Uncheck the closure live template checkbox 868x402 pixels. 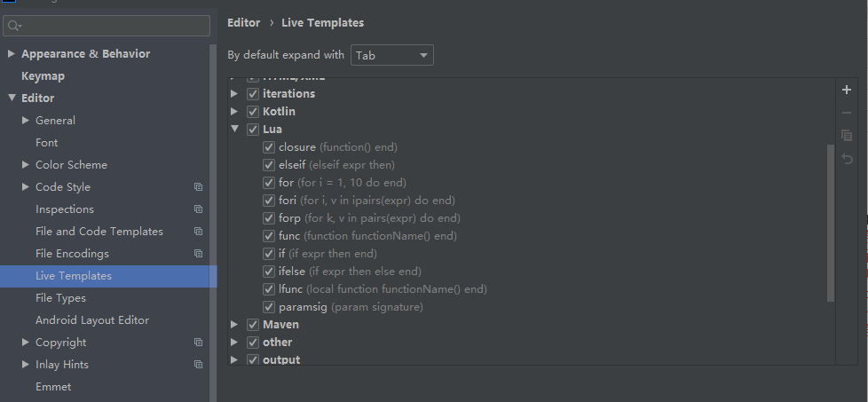point(269,147)
